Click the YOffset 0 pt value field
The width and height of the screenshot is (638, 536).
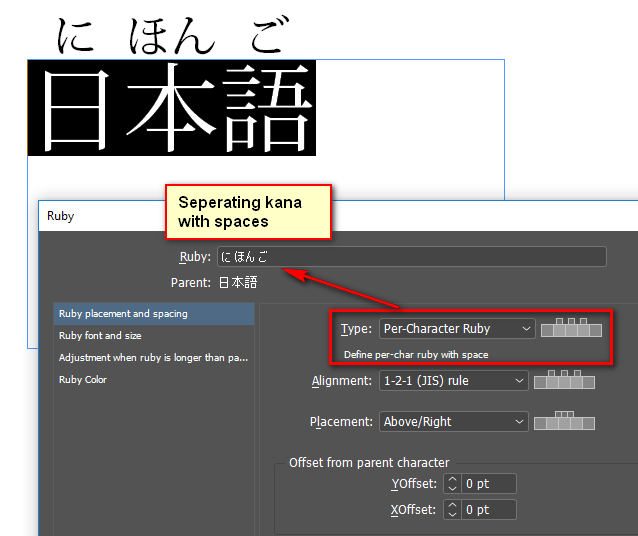pyautogui.click(x=488, y=484)
